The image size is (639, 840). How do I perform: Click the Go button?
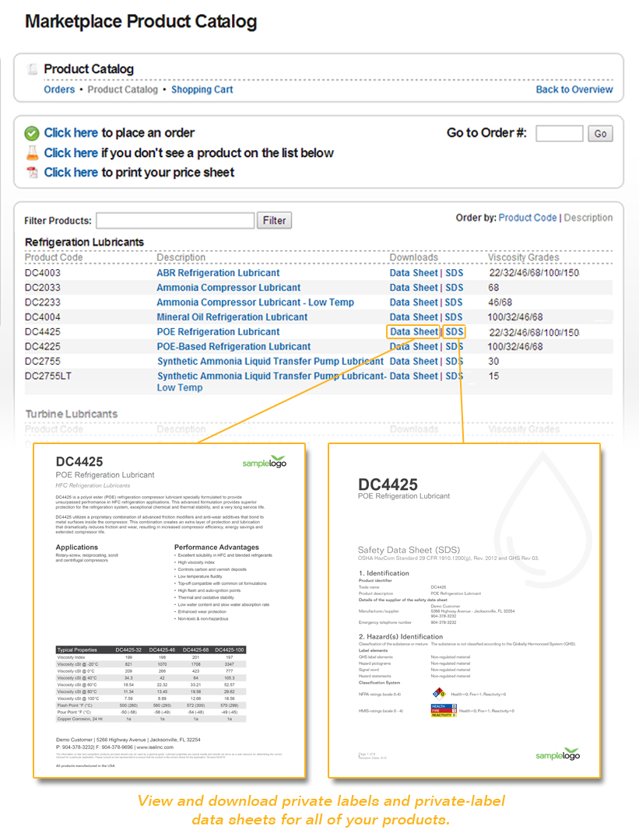(x=600, y=134)
